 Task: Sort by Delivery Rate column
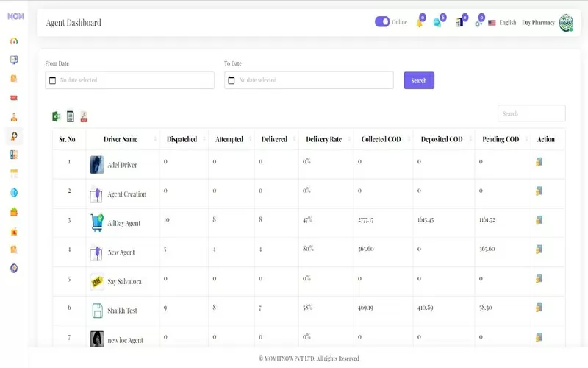326,139
